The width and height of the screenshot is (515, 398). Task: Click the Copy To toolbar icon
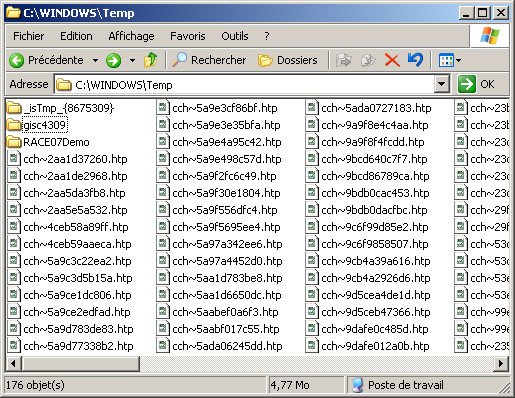(368, 60)
